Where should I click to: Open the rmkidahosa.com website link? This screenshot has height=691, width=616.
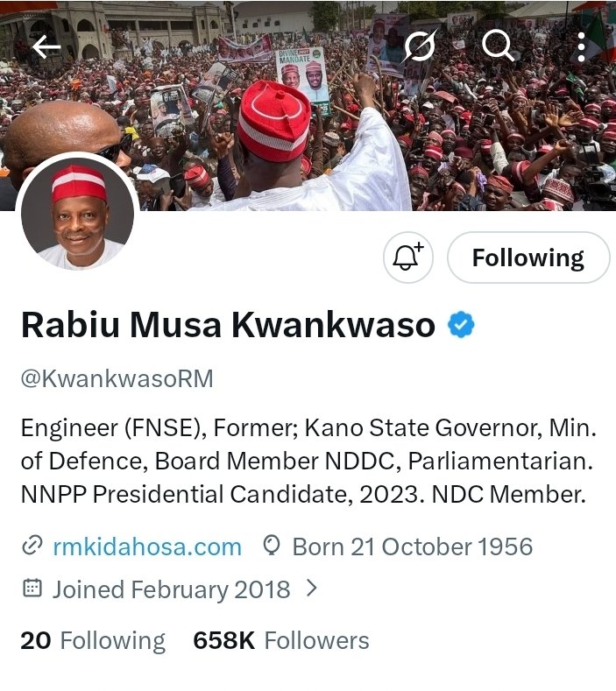(147, 546)
